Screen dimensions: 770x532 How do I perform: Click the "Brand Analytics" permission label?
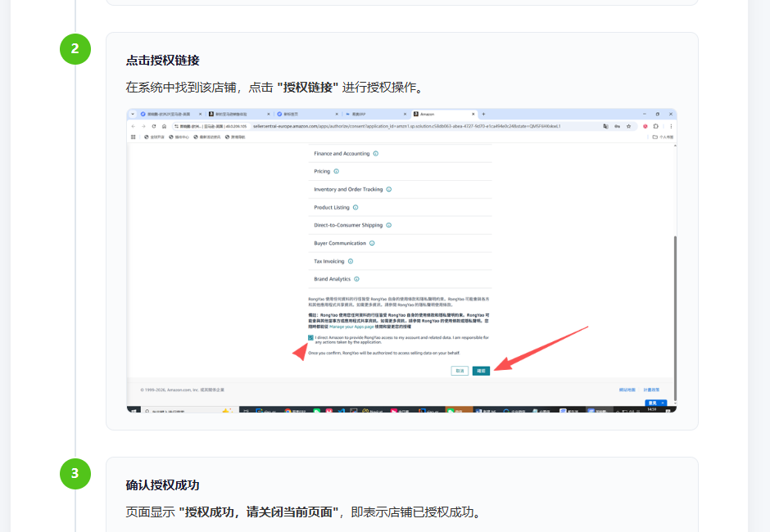tap(333, 279)
